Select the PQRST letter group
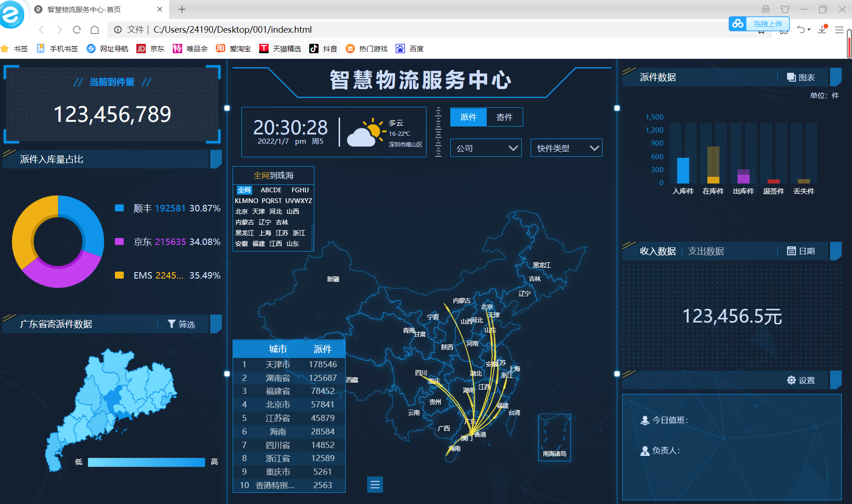 click(x=272, y=201)
